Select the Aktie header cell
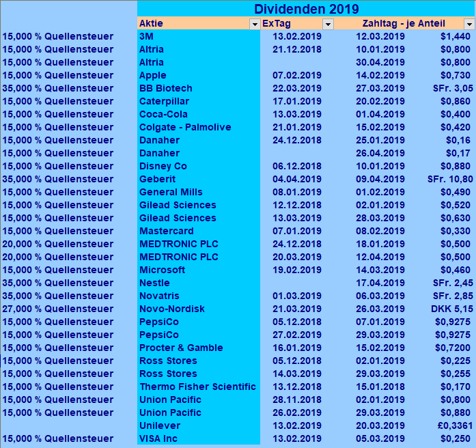 pyautogui.click(x=199, y=23)
